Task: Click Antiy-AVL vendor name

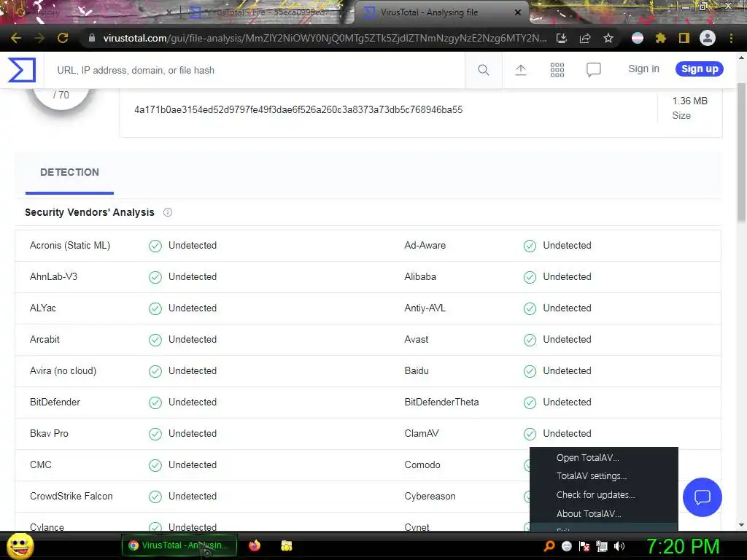Action: coord(425,308)
